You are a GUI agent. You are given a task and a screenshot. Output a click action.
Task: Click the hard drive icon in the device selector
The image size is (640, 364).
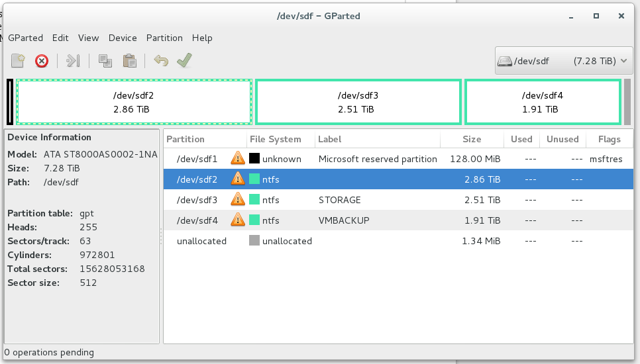(x=505, y=61)
